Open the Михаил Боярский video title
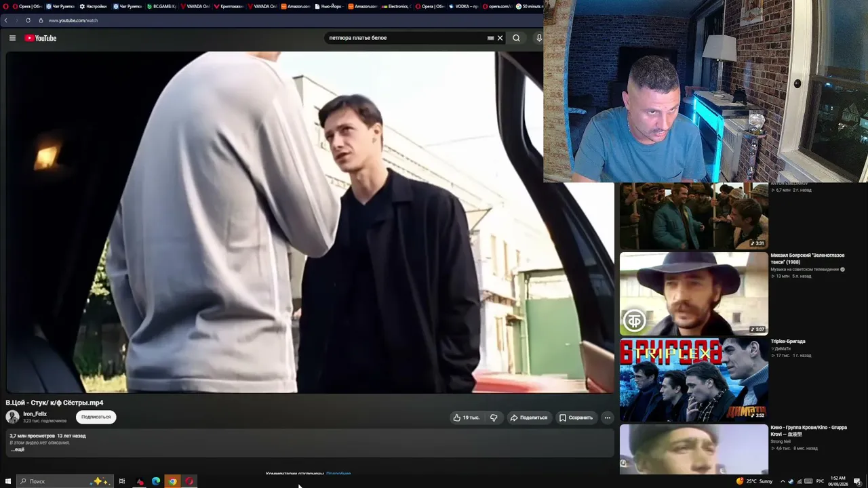This screenshot has height=488, width=868. [x=807, y=258]
